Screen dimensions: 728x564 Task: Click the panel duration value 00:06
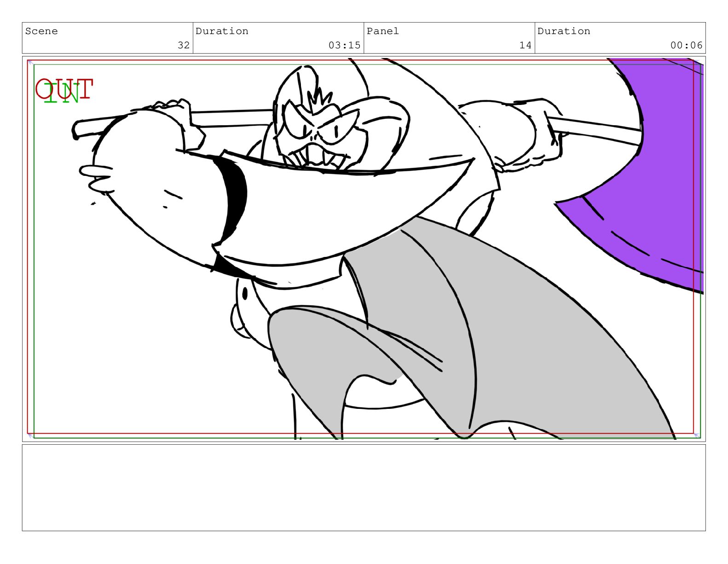click(x=686, y=45)
